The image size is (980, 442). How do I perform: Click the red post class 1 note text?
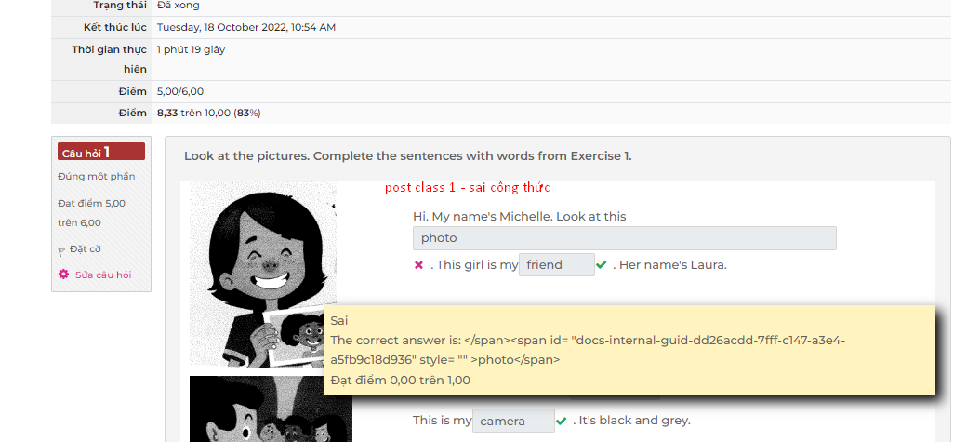click(x=468, y=188)
